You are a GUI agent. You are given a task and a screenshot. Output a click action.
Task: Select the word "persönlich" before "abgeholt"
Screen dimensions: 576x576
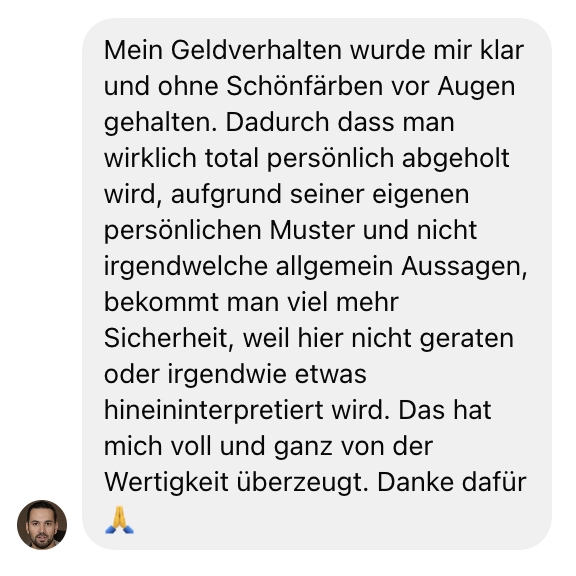(x=330, y=159)
